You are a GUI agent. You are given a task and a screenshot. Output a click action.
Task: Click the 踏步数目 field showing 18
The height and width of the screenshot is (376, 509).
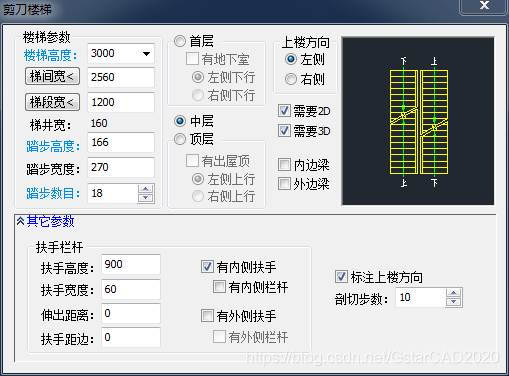point(113,193)
